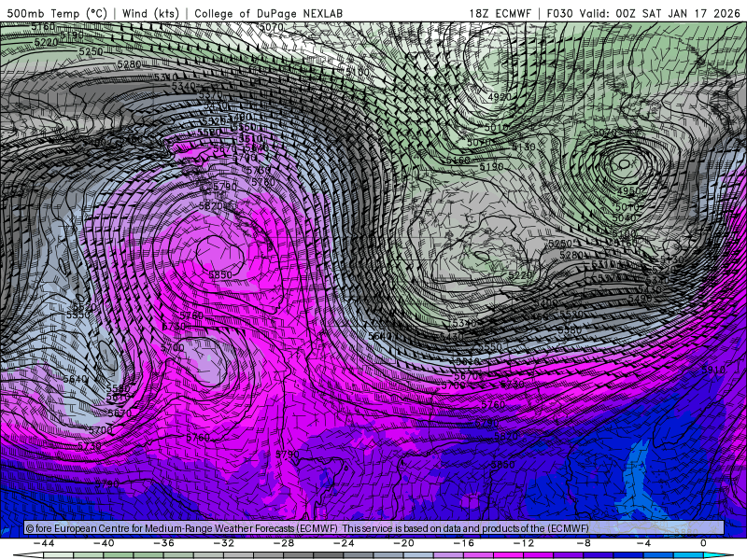Click the -44 color scale label
747x560 pixels.
coord(44,543)
